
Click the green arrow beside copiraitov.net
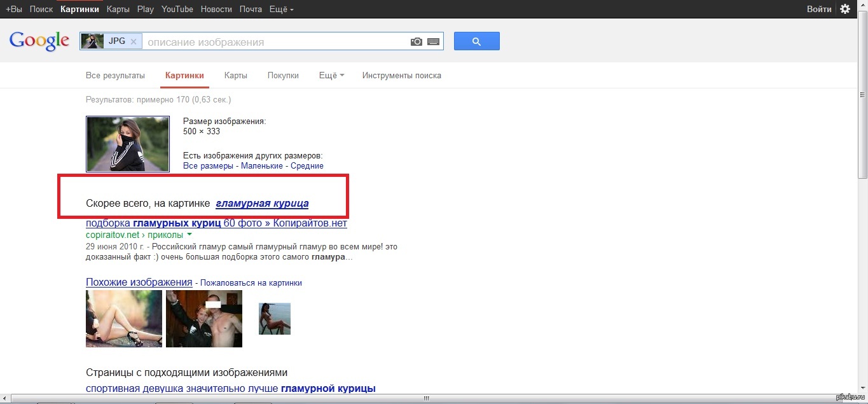tap(189, 235)
